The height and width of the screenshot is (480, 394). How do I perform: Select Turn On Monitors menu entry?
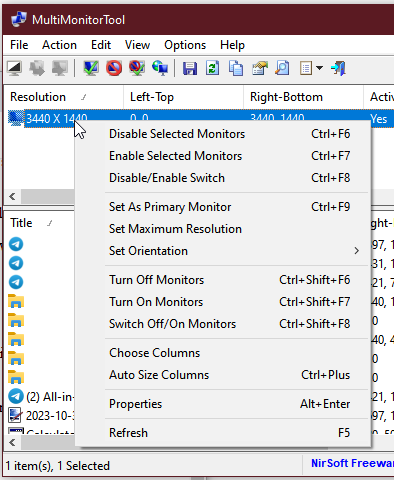pos(223,302)
